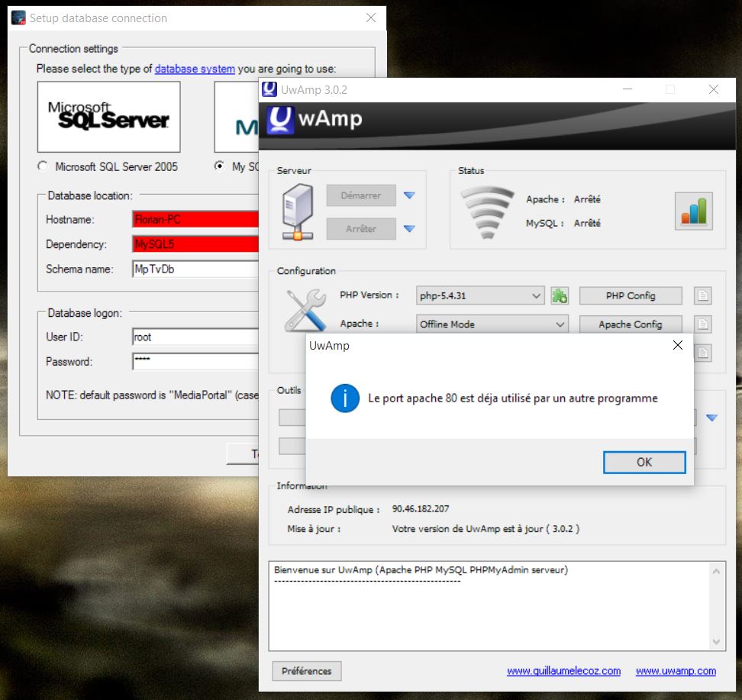
Task: Expand the Démarrer start options arrow
Action: click(x=409, y=195)
